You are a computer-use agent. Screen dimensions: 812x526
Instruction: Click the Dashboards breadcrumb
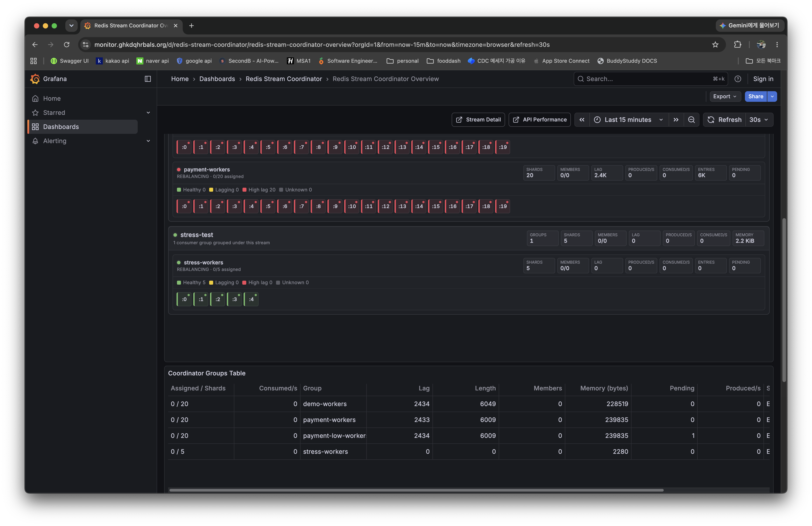217,79
